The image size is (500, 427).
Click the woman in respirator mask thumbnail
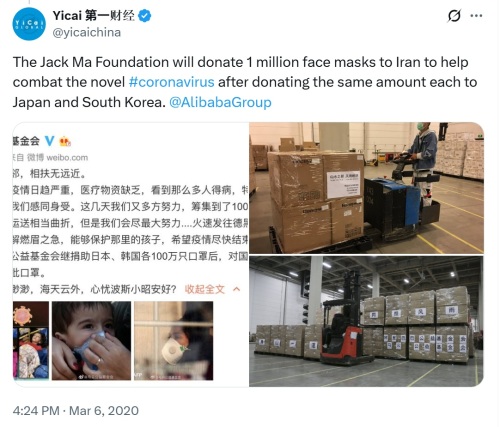[173, 341]
